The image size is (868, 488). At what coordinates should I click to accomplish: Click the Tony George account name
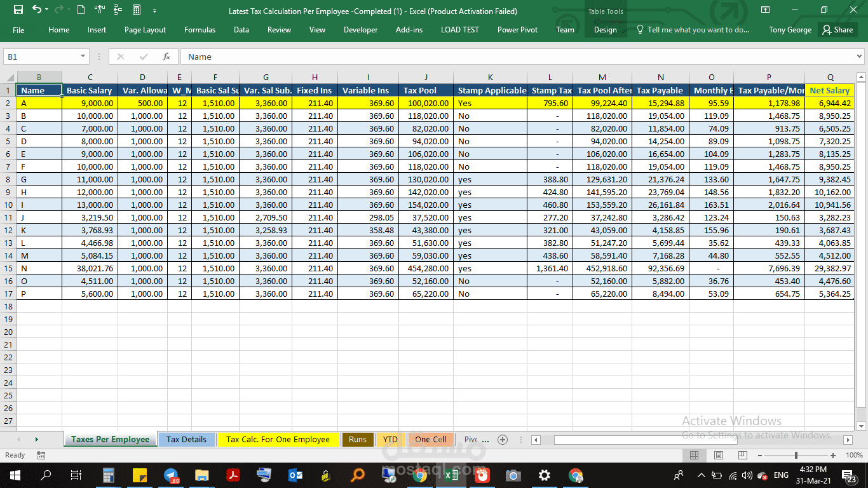pos(790,30)
